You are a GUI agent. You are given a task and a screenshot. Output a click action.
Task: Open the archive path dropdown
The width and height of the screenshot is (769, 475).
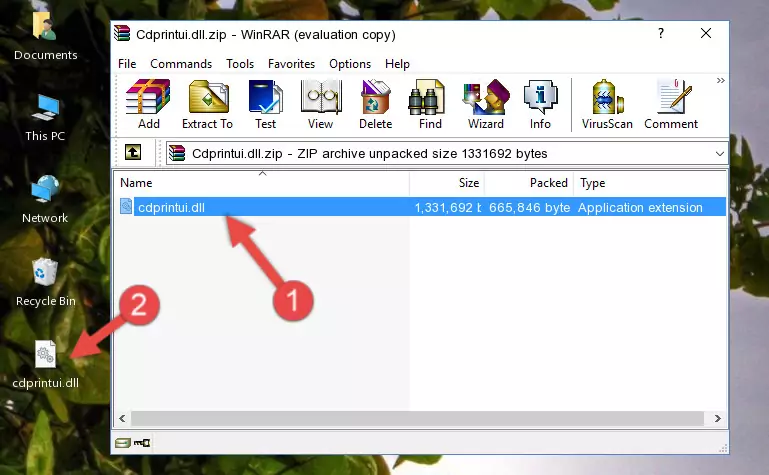[719, 153]
